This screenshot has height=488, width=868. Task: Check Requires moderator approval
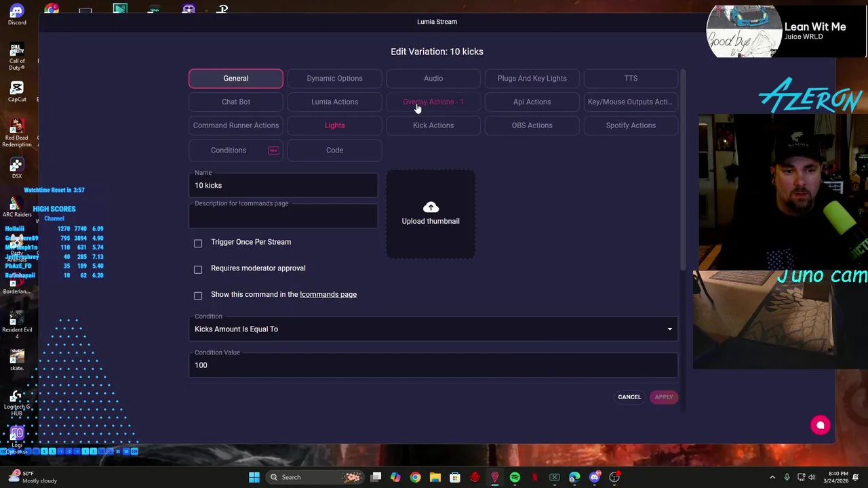click(x=198, y=270)
